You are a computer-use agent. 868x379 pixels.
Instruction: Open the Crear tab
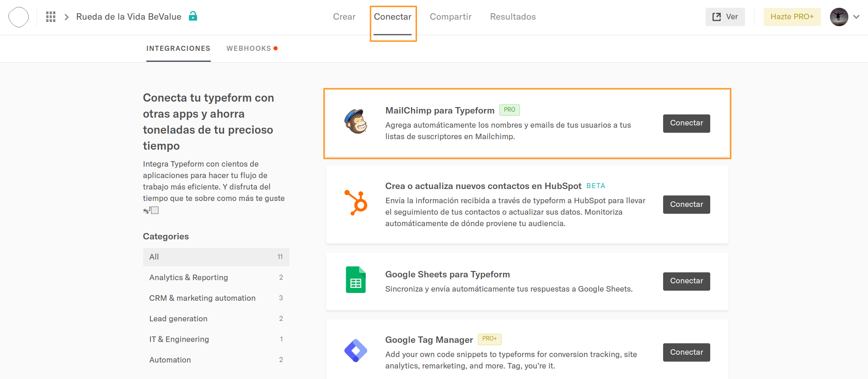(x=344, y=17)
